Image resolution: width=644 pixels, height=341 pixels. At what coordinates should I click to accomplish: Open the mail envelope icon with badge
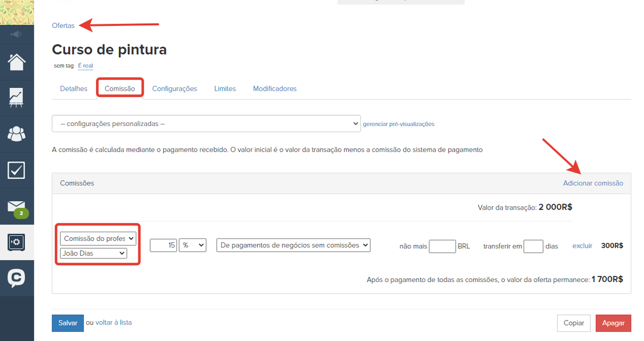pos(17,207)
